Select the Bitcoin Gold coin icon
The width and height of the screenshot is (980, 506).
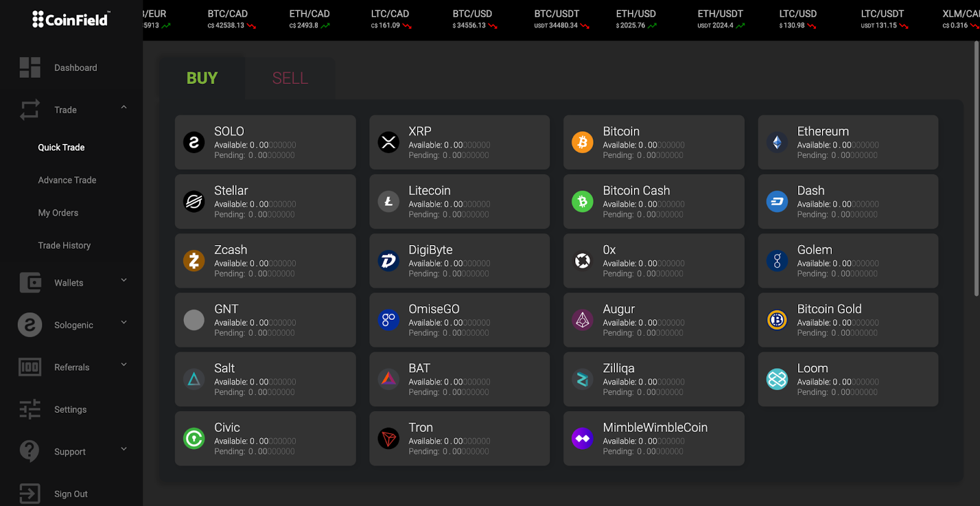pos(777,320)
